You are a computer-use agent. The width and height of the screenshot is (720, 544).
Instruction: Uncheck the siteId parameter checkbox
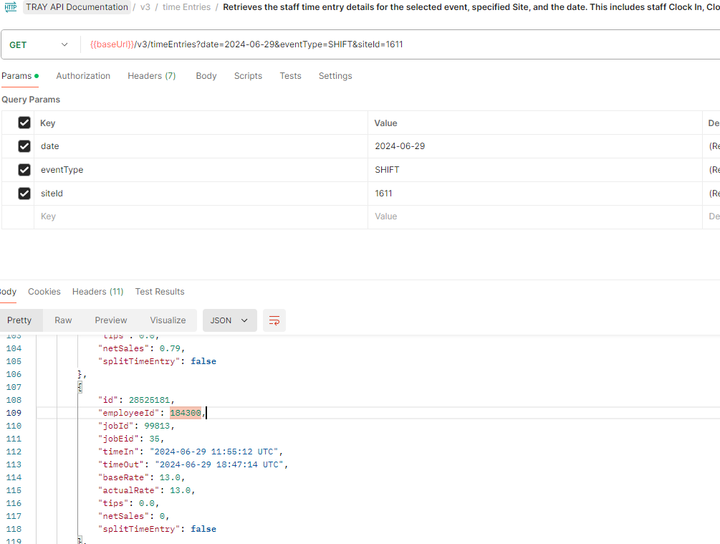click(x=24, y=193)
